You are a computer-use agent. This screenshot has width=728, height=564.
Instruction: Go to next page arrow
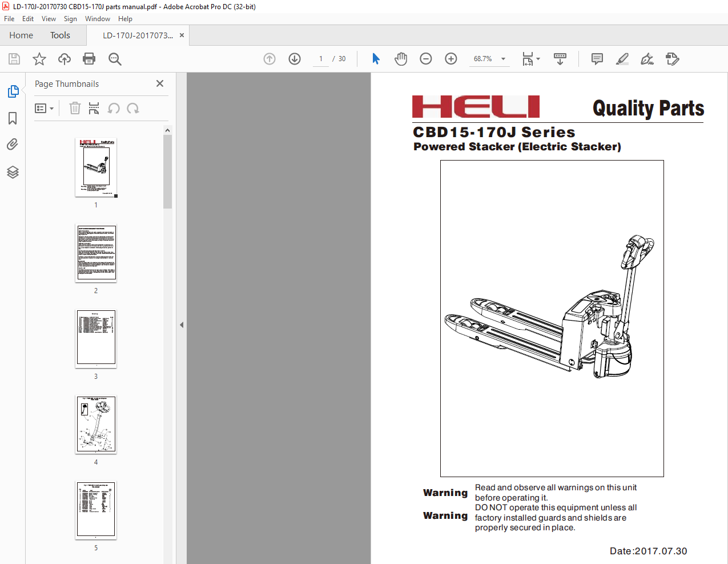pyautogui.click(x=295, y=59)
